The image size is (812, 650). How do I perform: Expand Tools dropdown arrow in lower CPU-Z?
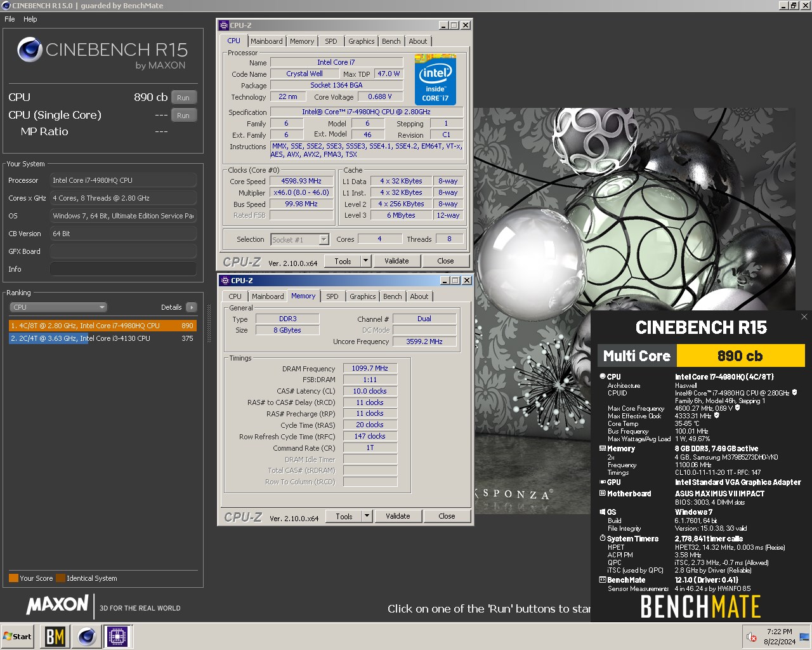click(x=367, y=516)
